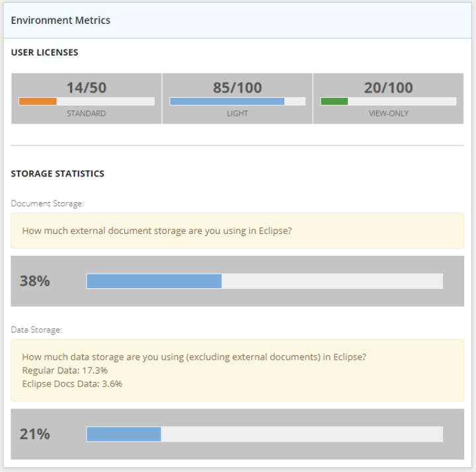The height and width of the screenshot is (472, 476).
Task: Click the Data Storage label
Action: (37, 329)
